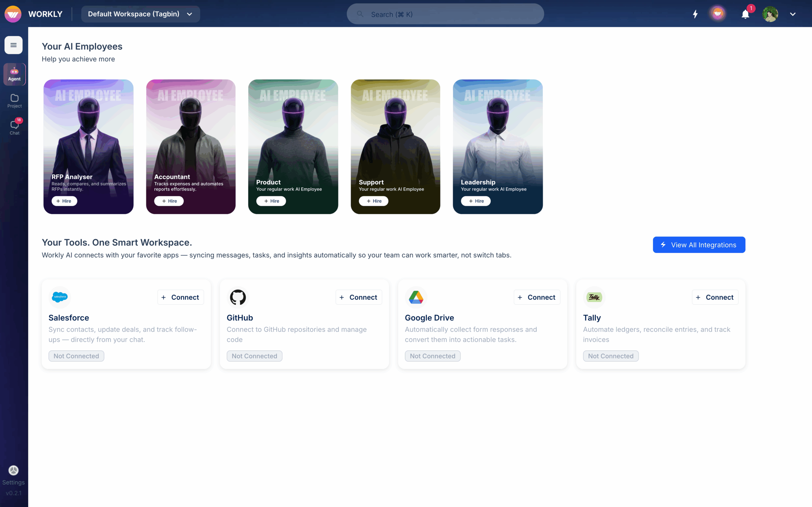Open the search workspace dropdown field
Screen dimensions: 812x507
pyautogui.click(x=445, y=14)
